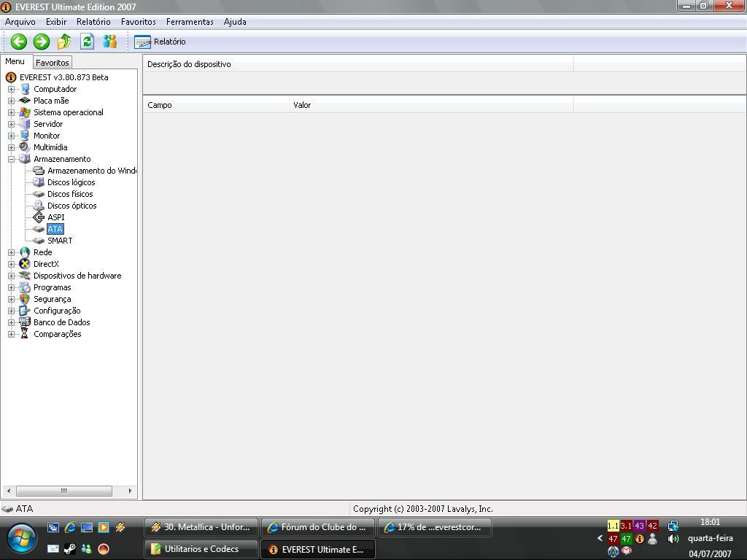Expand the Monitor tree node
Image resolution: width=747 pixels, height=560 pixels.
(11, 136)
